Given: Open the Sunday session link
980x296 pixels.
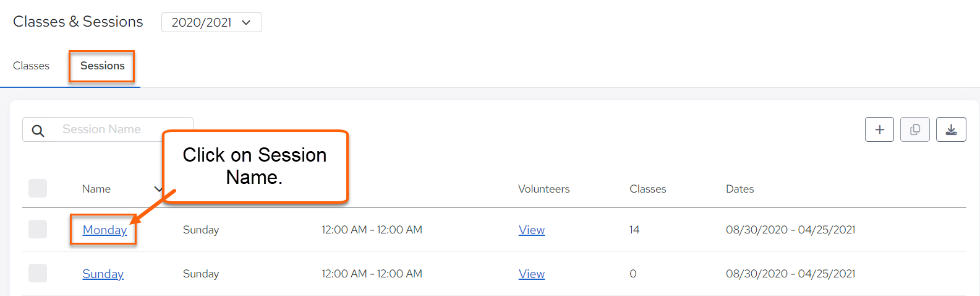Looking at the screenshot, I should [103, 274].
